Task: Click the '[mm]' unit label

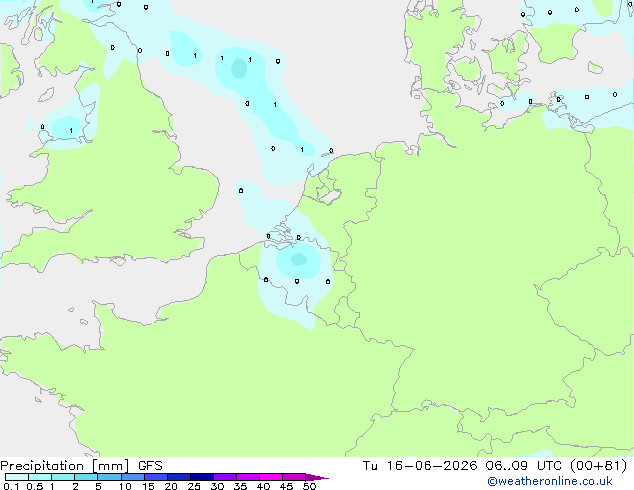Action: (x=110, y=466)
